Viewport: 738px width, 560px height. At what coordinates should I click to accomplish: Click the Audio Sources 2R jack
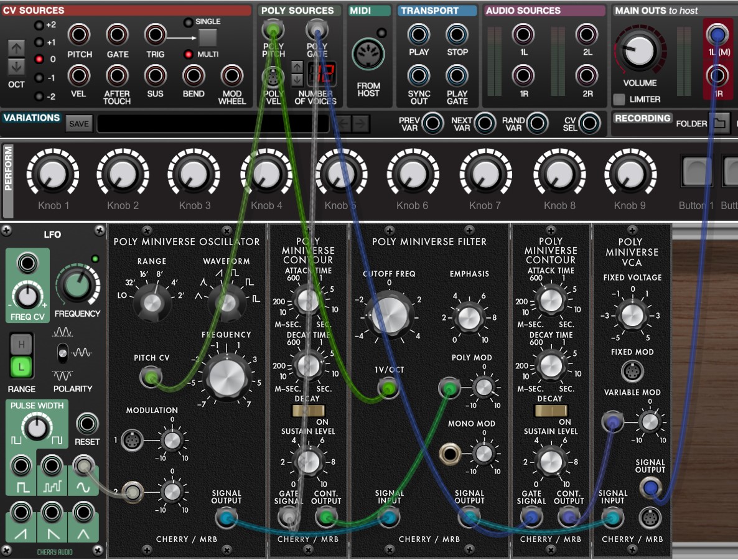586,75
